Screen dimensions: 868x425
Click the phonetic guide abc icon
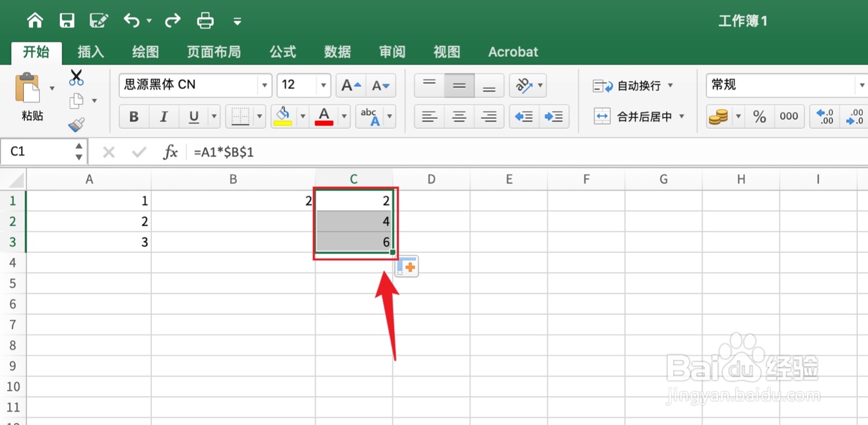tap(370, 117)
